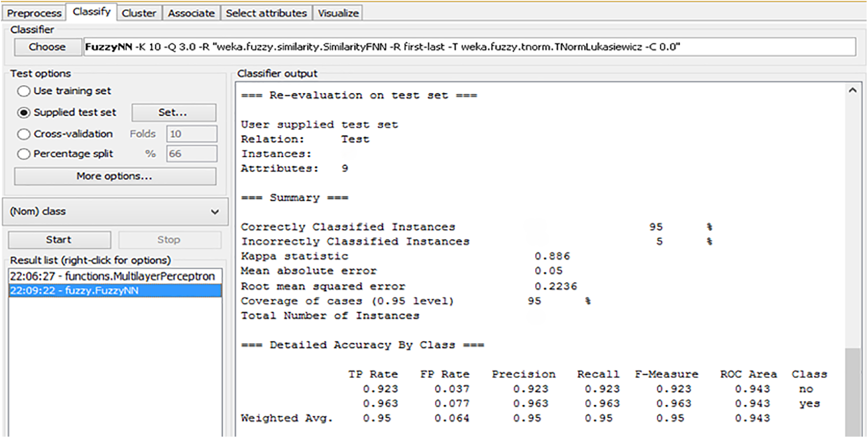This screenshot has width=868, height=438.
Task: Enable Cross-validation test option
Action: click(x=24, y=134)
